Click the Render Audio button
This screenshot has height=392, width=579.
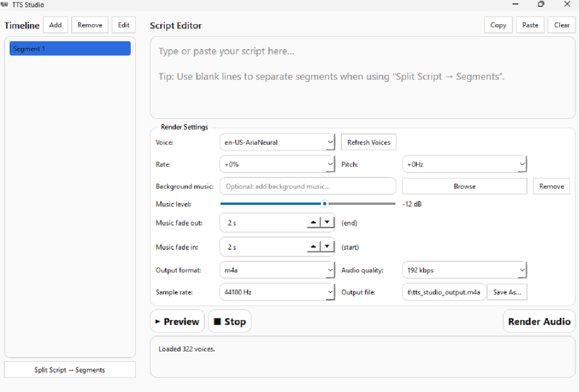click(539, 321)
